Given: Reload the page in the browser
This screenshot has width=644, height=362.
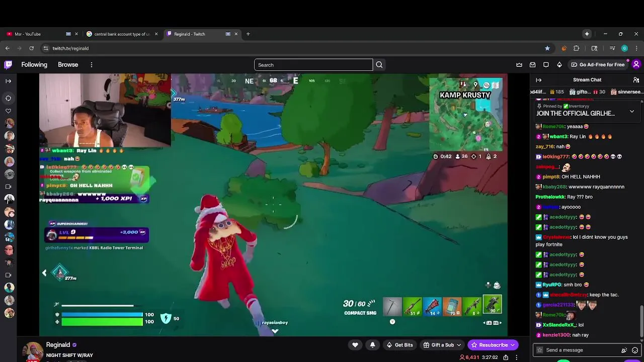Looking at the screenshot, I should coord(31,48).
